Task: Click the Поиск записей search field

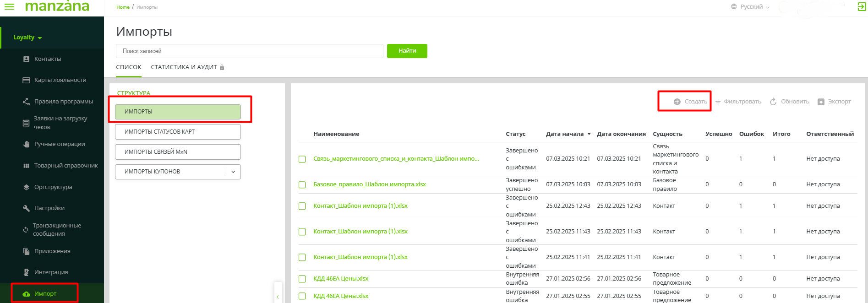Action: pos(249,51)
